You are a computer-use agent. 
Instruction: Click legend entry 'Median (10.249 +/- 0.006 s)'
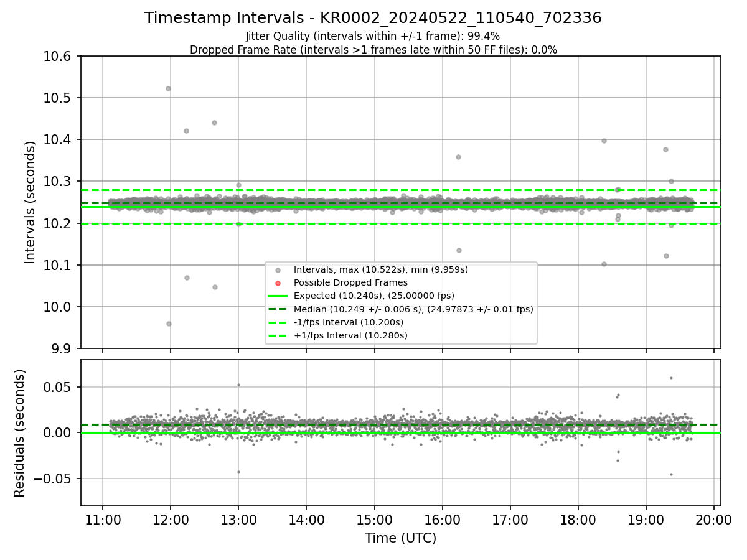tap(413, 309)
